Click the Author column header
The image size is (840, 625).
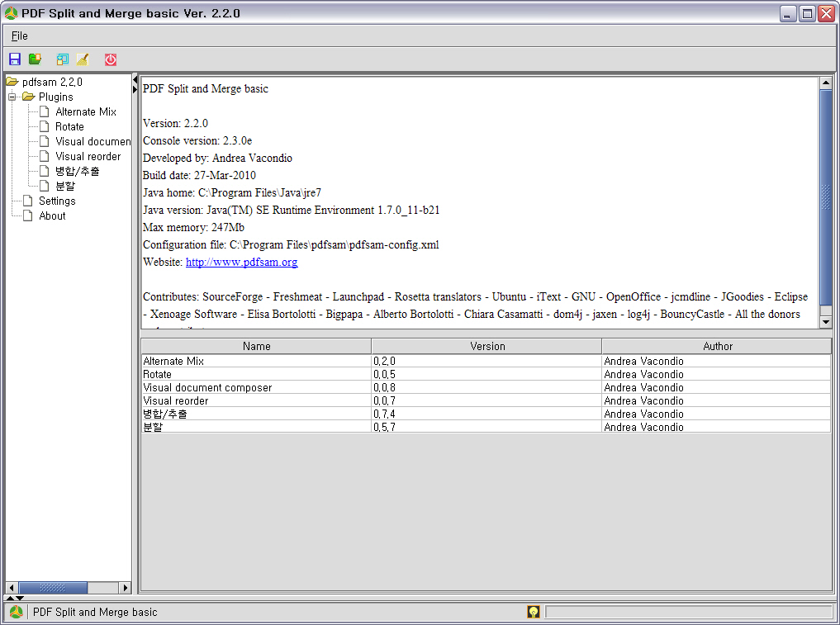click(717, 346)
